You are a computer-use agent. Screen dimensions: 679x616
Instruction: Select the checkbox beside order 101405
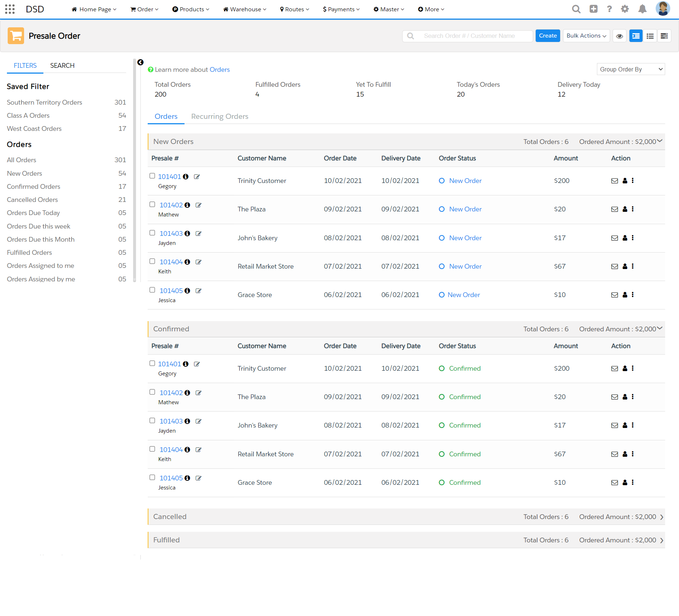coord(152,290)
